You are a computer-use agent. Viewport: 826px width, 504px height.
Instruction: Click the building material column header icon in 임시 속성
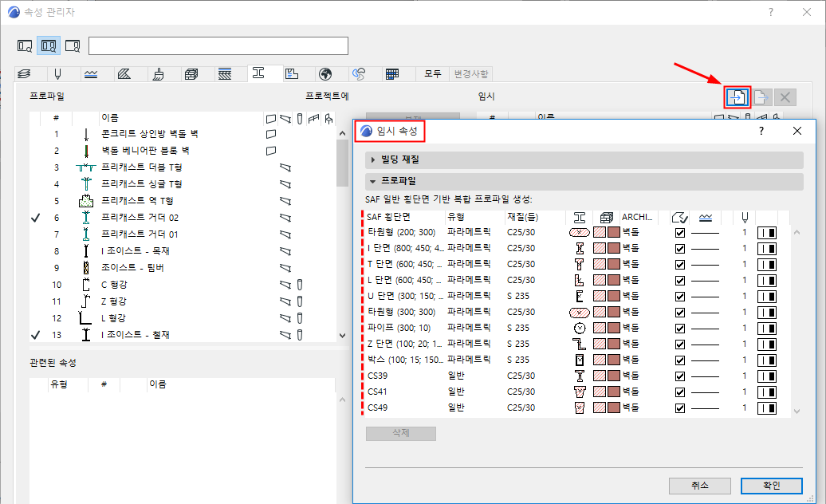(x=606, y=217)
